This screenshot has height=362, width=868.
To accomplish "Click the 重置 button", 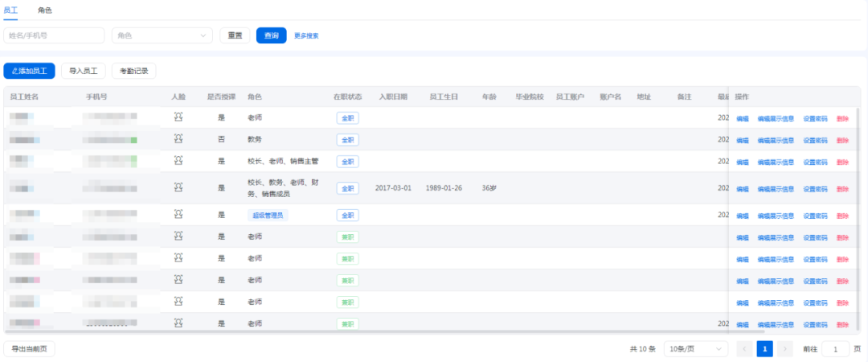I will [x=235, y=35].
